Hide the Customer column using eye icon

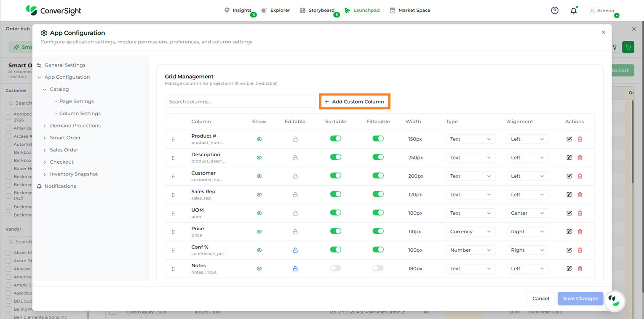pos(259,176)
